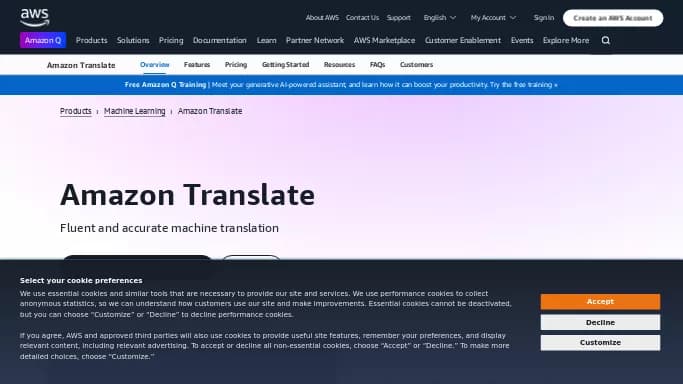Screen dimensions: 683x384
Task: Accept cookies with the Accept button
Action: pyautogui.click(x=600, y=301)
